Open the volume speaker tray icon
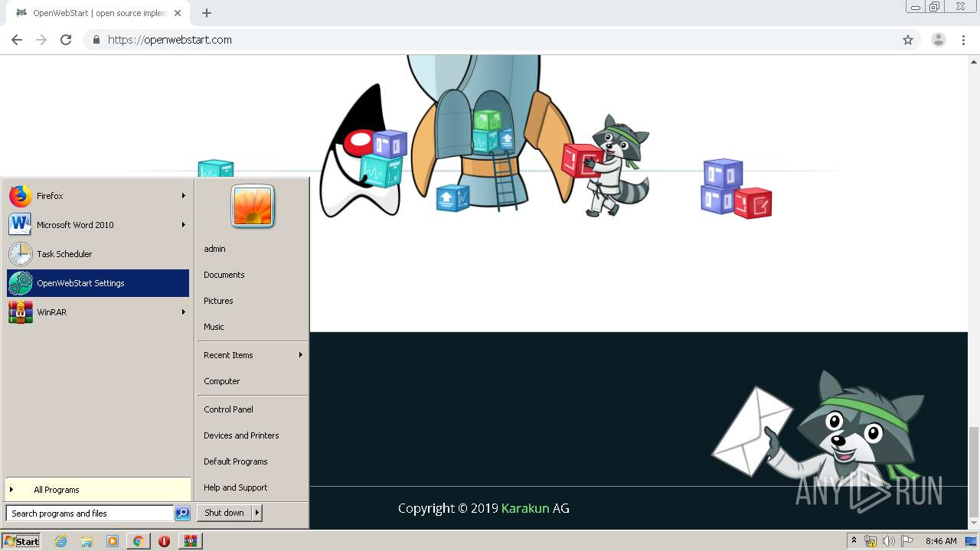Viewport: 980px width, 551px height. (889, 541)
